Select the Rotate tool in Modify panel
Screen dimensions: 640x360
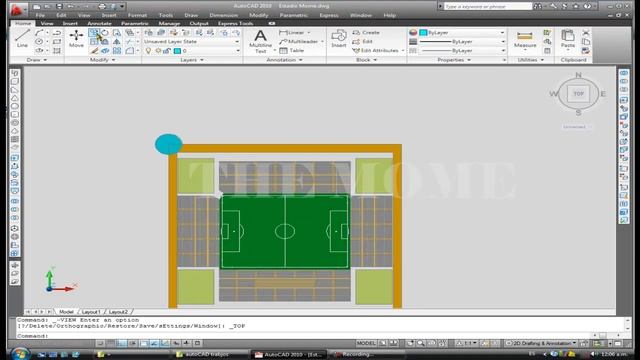coord(105,33)
